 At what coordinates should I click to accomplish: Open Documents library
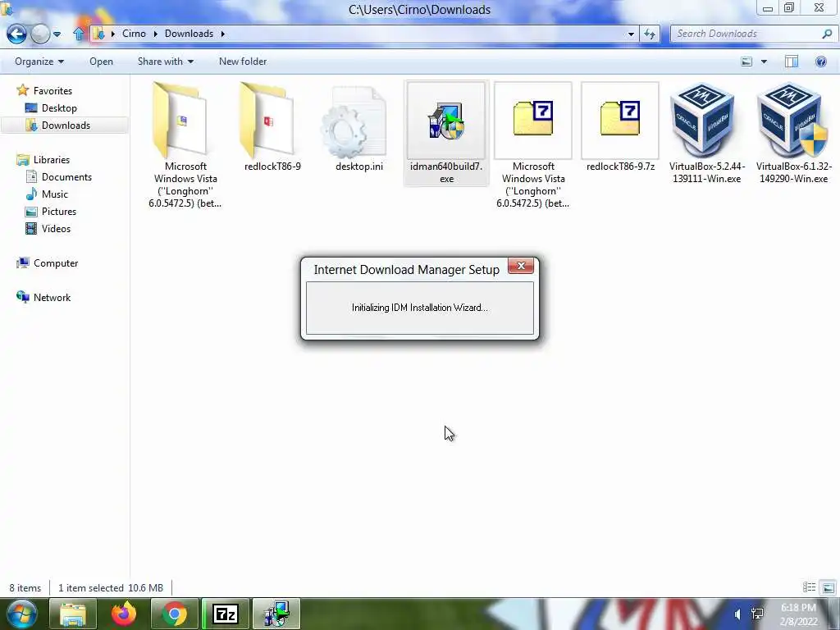pyautogui.click(x=66, y=177)
